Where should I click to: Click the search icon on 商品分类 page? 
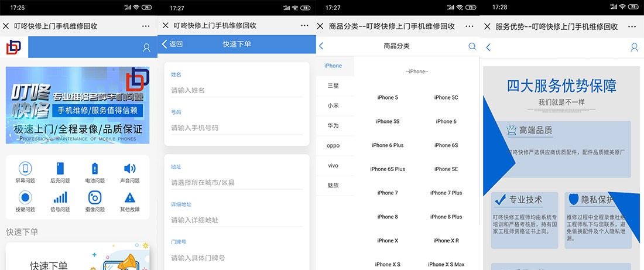[x=472, y=46]
